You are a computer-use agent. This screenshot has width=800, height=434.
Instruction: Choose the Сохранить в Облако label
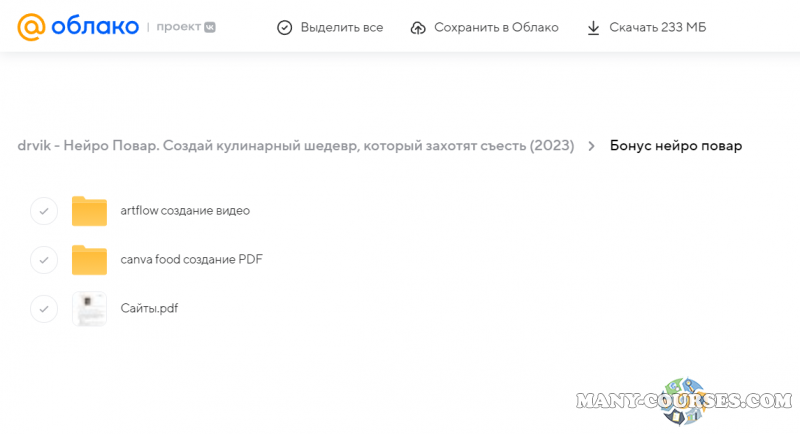click(496, 28)
